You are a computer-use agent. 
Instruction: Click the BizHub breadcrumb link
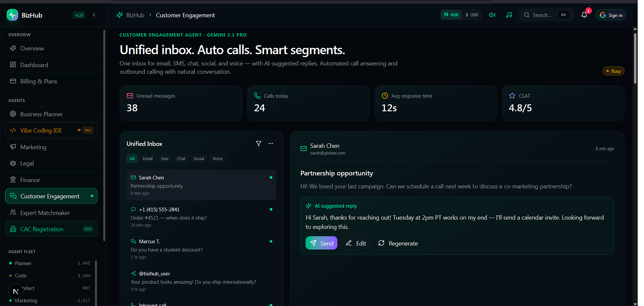[x=135, y=15]
